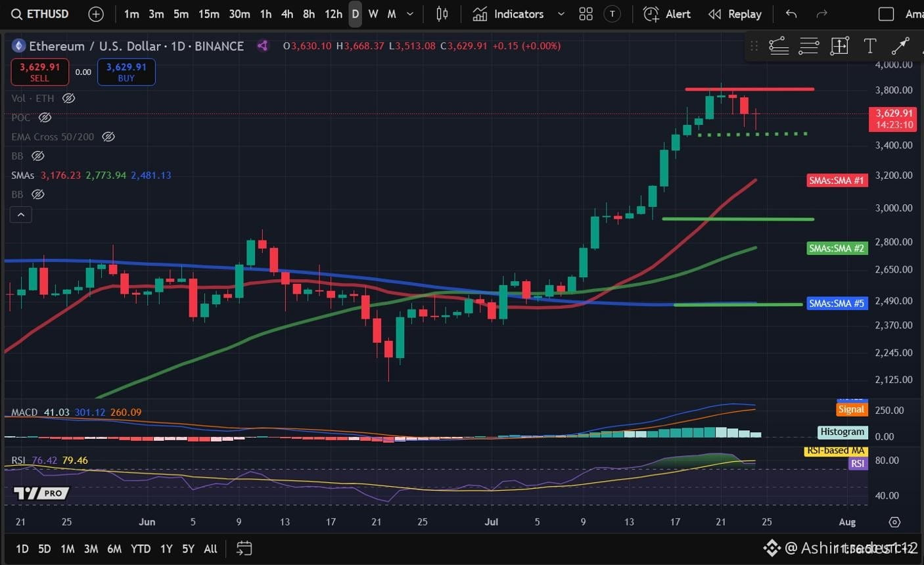Set the date range to 5D
The height and width of the screenshot is (565, 924).
click(x=44, y=549)
